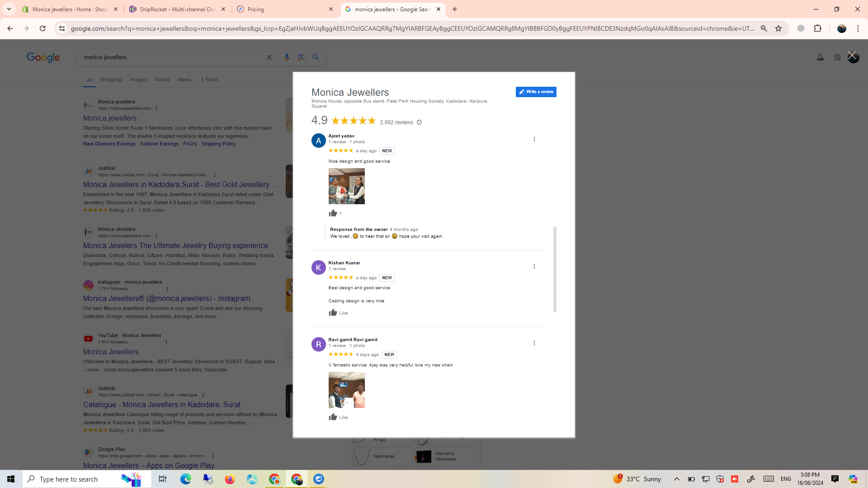This screenshot has width=868, height=488.
Task: View site information icon in address bar
Action: [x=62, y=28]
